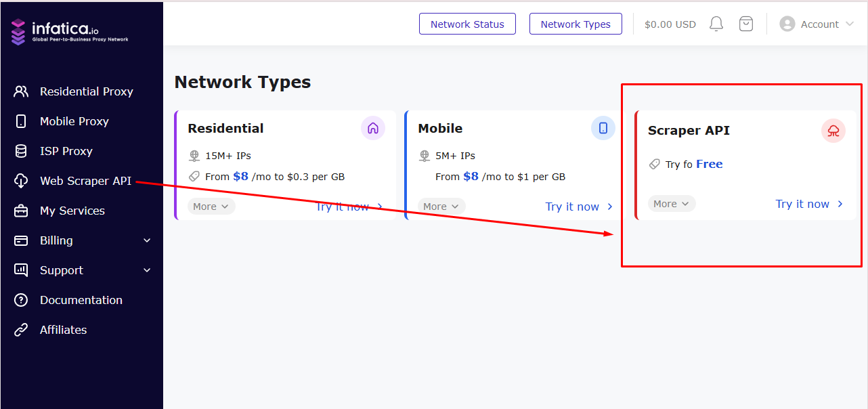
Task: Open Mobile Proxy in sidebar
Action: click(74, 121)
